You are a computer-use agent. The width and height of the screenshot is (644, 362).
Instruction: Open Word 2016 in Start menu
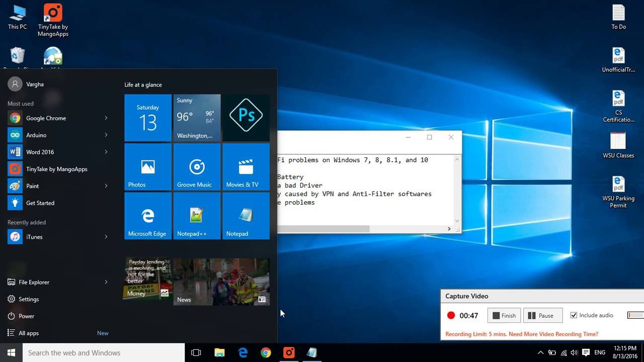click(58, 152)
